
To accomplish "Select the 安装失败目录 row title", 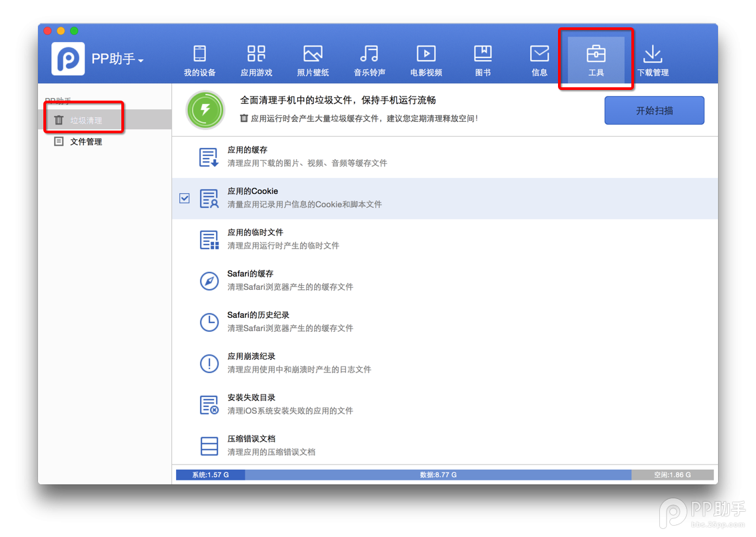I will coord(251,397).
